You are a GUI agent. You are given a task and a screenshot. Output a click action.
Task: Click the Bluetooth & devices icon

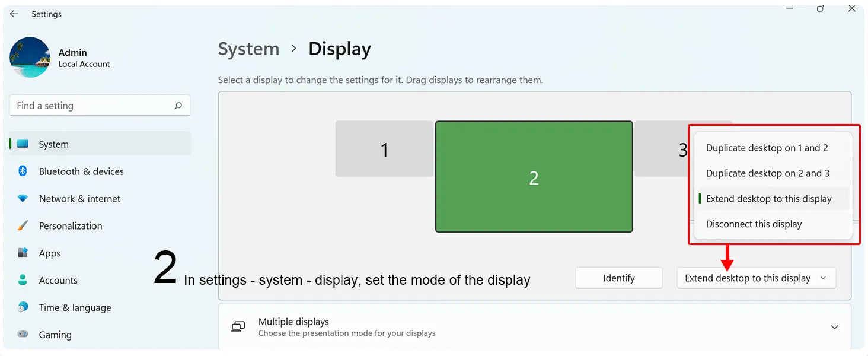tap(23, 171)
